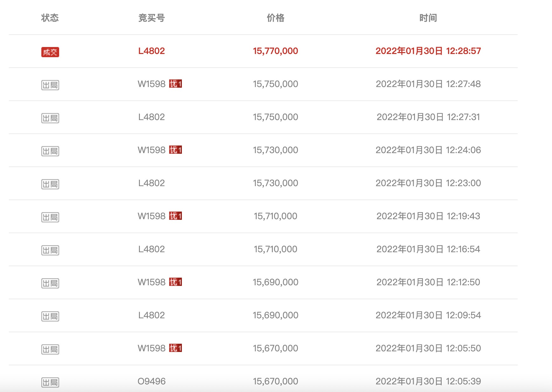
Task: Click the 优1 badge on the 12:05:50 row
Action: [x=176, y=348]
